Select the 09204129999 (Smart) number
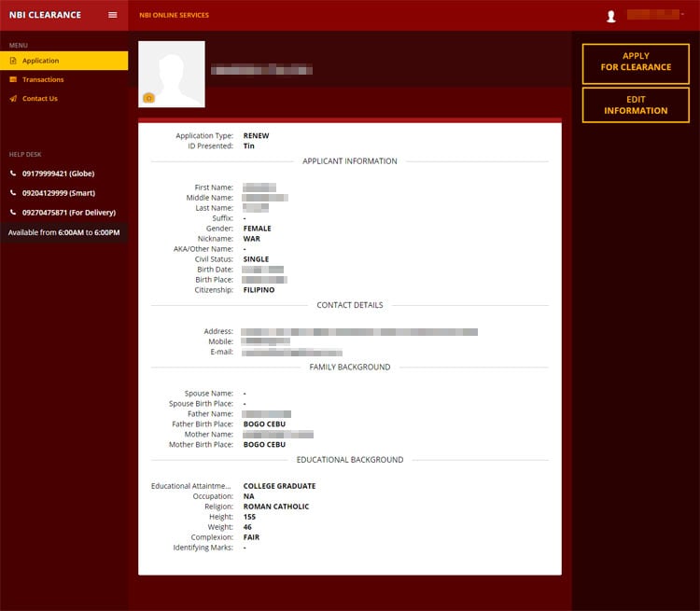 59,193
